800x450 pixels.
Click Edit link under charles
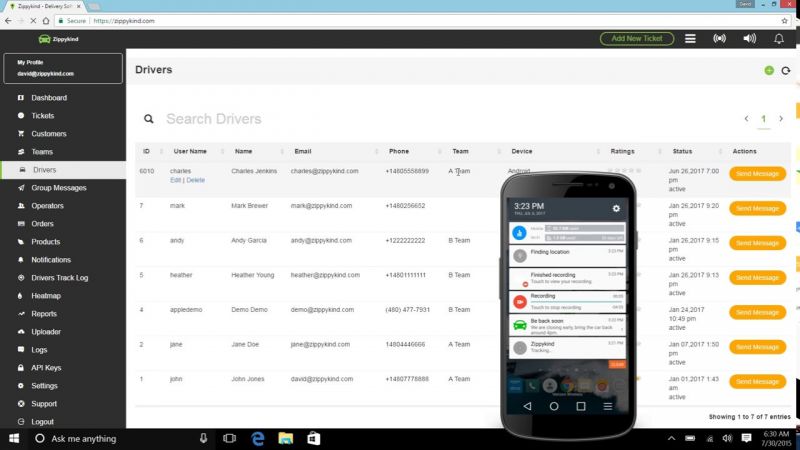tap(176, 180)
